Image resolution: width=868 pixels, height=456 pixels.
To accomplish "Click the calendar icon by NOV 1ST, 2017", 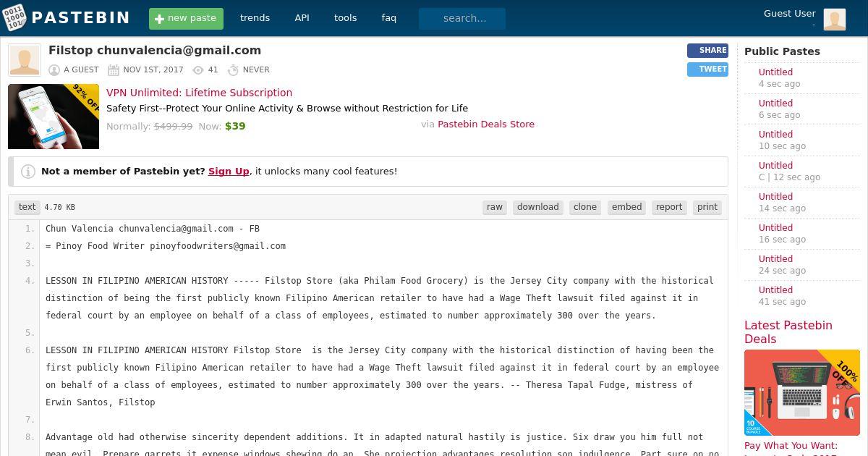I will [x=114, y=70].
